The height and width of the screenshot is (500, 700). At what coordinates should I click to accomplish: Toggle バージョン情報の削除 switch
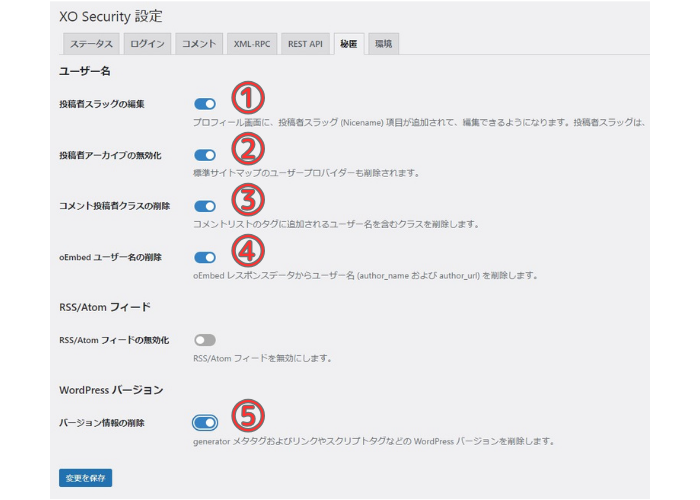pos(205,423)
